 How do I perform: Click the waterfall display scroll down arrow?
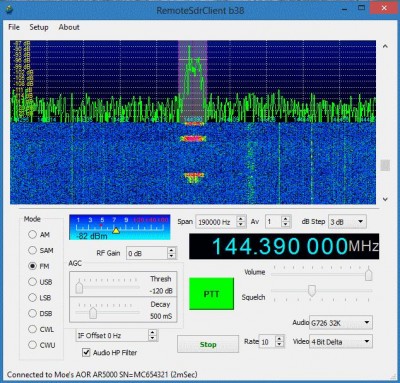[x=385, y=199]
